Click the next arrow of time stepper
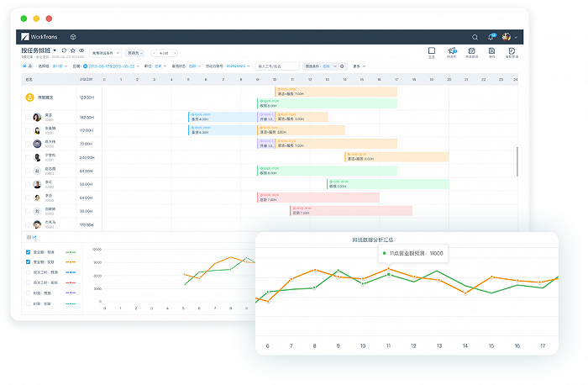The width and height of the screenshot is (588, 385). [x=175, y=53]
